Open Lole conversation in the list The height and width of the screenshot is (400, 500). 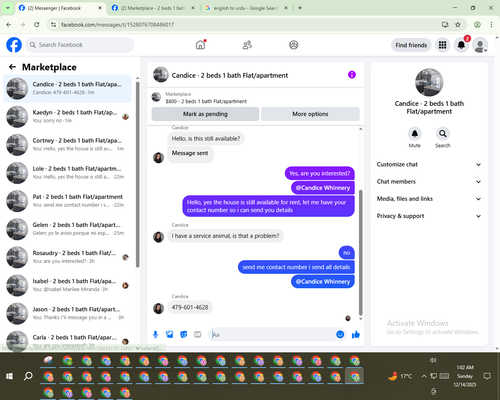pos(67,173)
